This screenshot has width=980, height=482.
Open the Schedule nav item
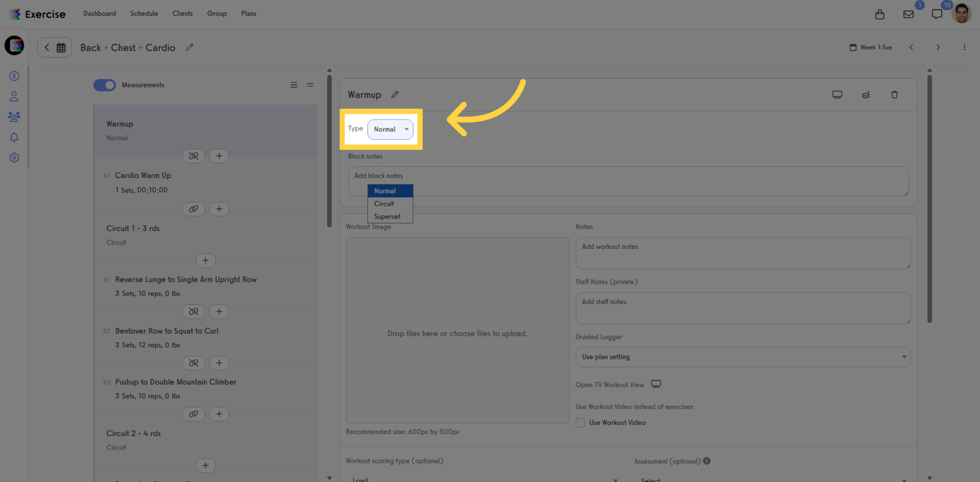[x=144, y=14]
